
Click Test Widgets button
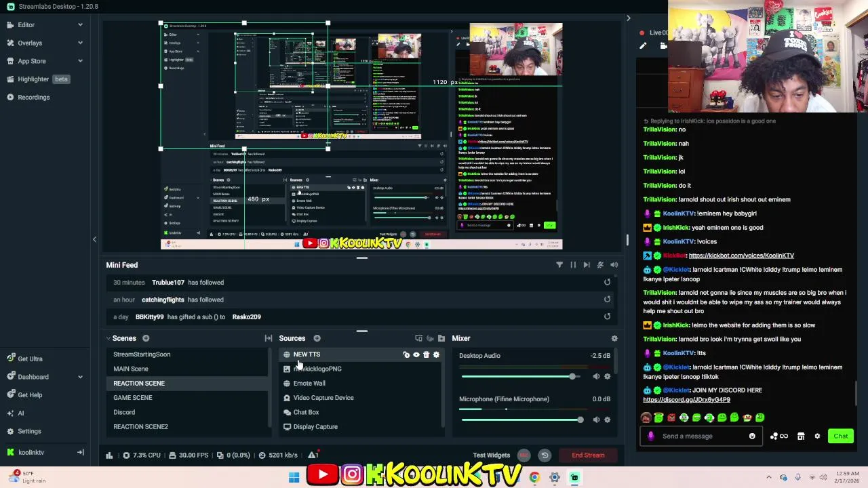pyautogui.click(x=491, y=455)
